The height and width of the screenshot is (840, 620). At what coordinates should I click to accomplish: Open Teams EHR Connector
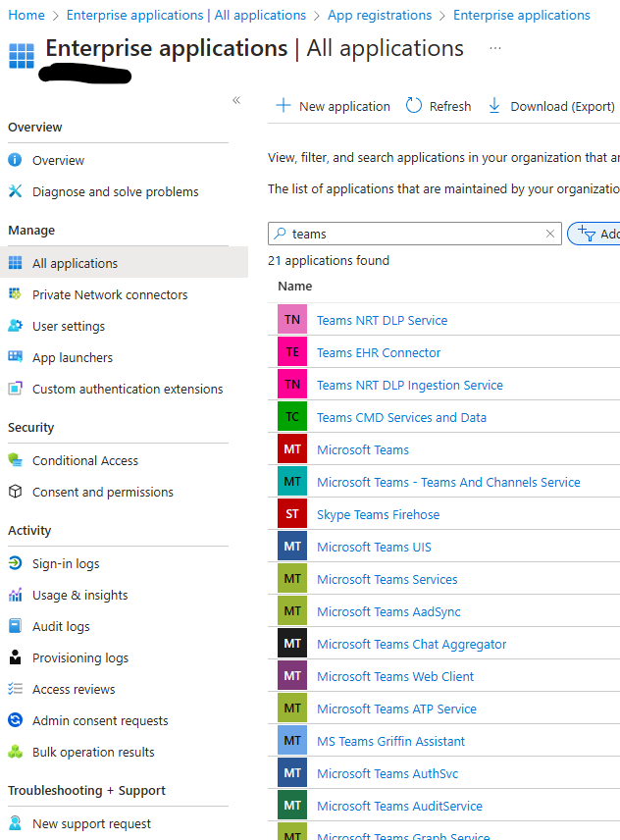point(379,352)
